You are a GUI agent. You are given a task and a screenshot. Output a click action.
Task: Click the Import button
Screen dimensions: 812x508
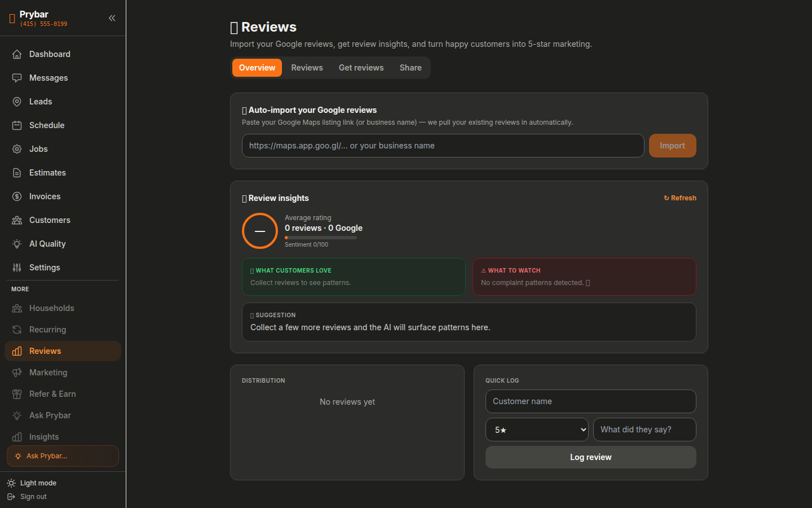coord(672,146)
